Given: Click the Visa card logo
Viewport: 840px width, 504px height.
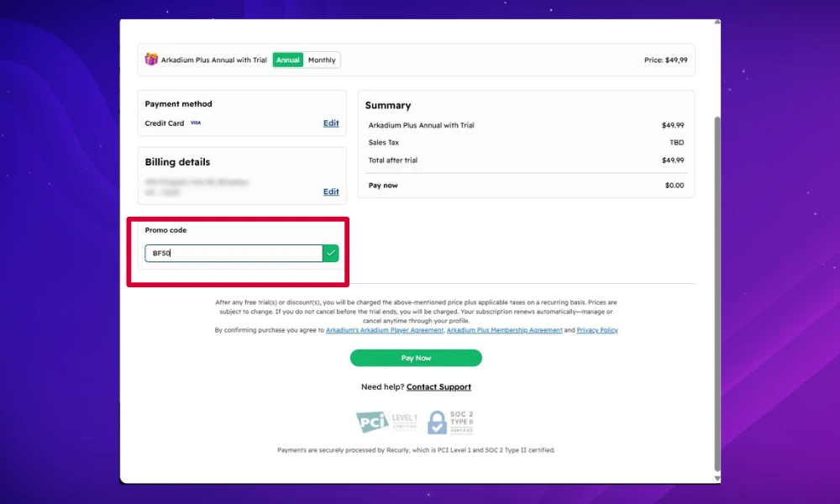Looking at the screenshot, I should tap(195, 123).
